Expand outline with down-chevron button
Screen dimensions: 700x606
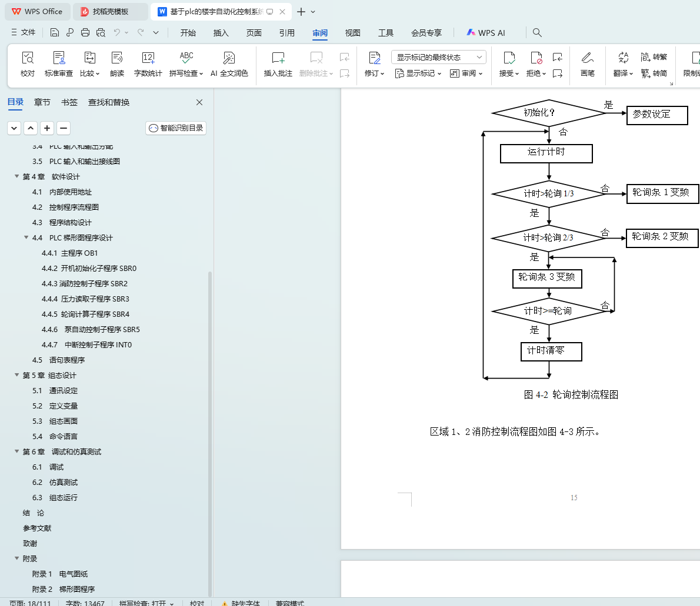pos(14,128)
